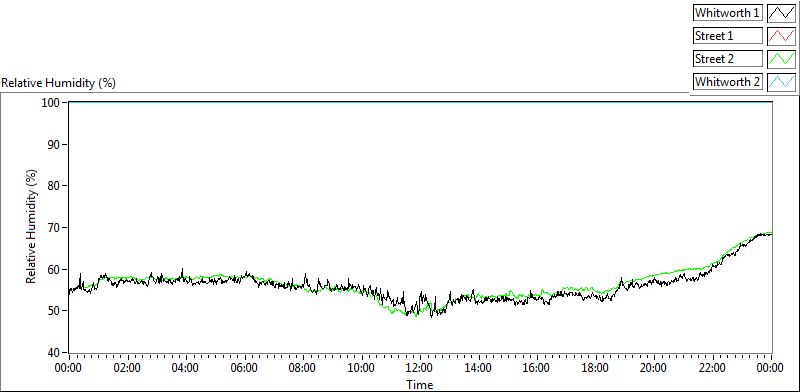
Task: Select the Street 1 legend label
Action: pos(728,36)
